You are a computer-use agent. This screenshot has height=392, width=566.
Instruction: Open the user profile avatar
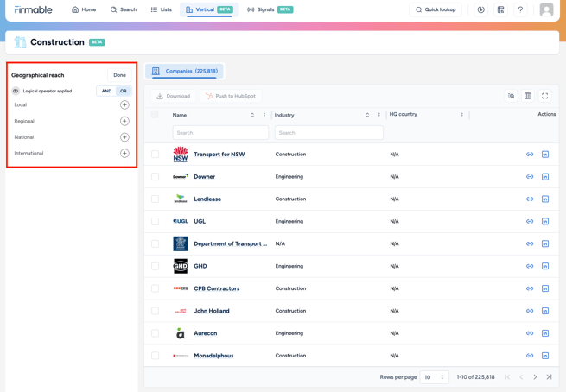pos(546,9)
